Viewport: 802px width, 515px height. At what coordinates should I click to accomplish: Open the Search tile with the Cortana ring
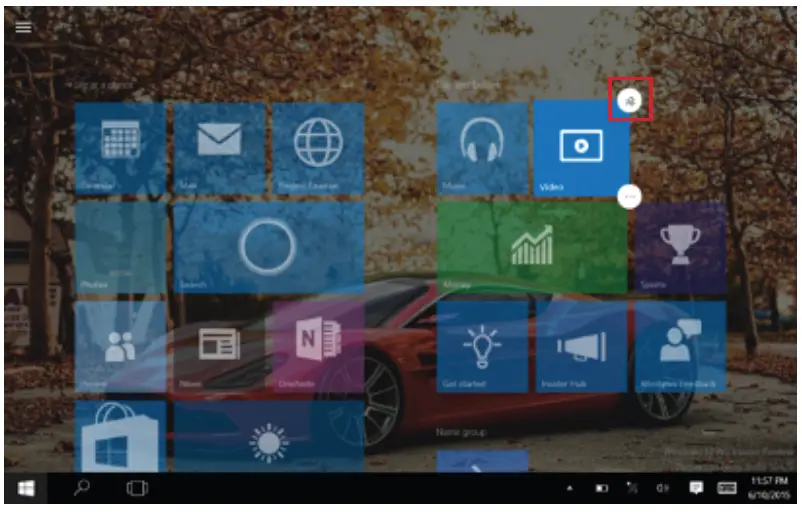coord(269,248)
